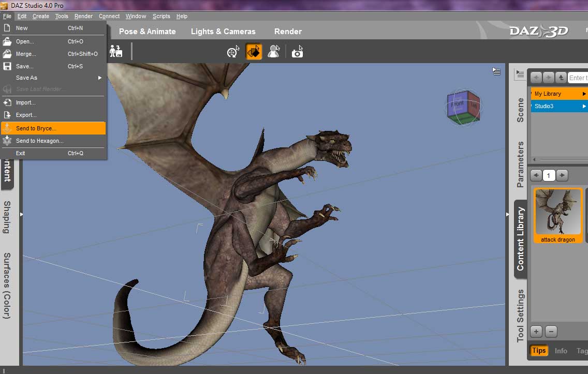Go forward in Content Library navigation
Image resolution: width=588 pixels, height=374 pixels.
pos(548,78)
